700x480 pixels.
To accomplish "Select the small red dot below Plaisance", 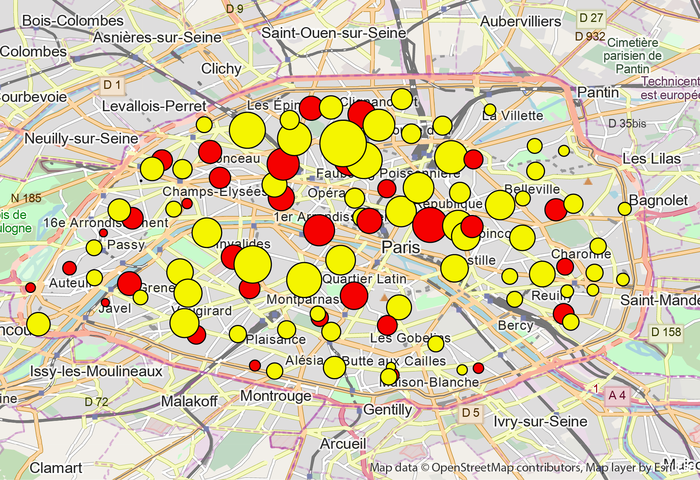I will click(255, 366).
